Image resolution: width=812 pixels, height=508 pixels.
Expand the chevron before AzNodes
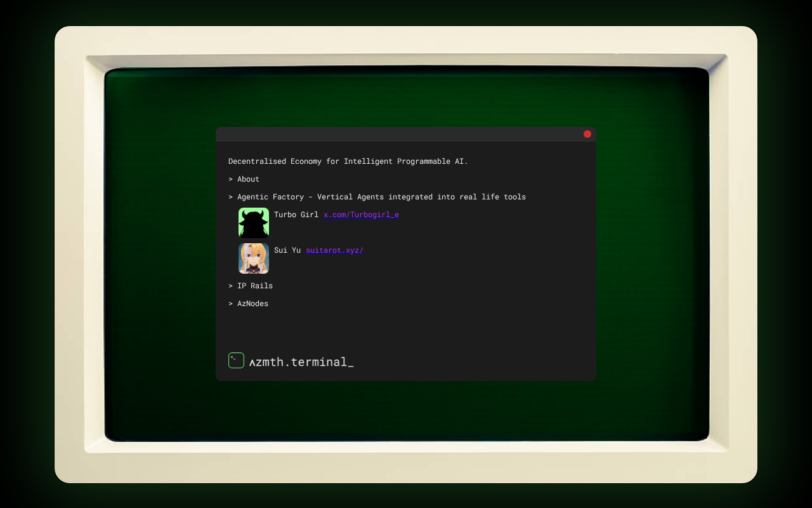[x=231, y=304]
